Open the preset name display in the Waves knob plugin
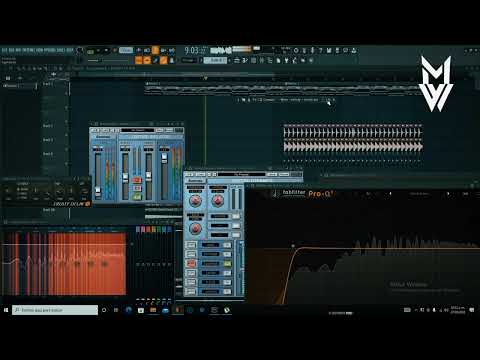 pyautogui.click(x=242, y=174)
